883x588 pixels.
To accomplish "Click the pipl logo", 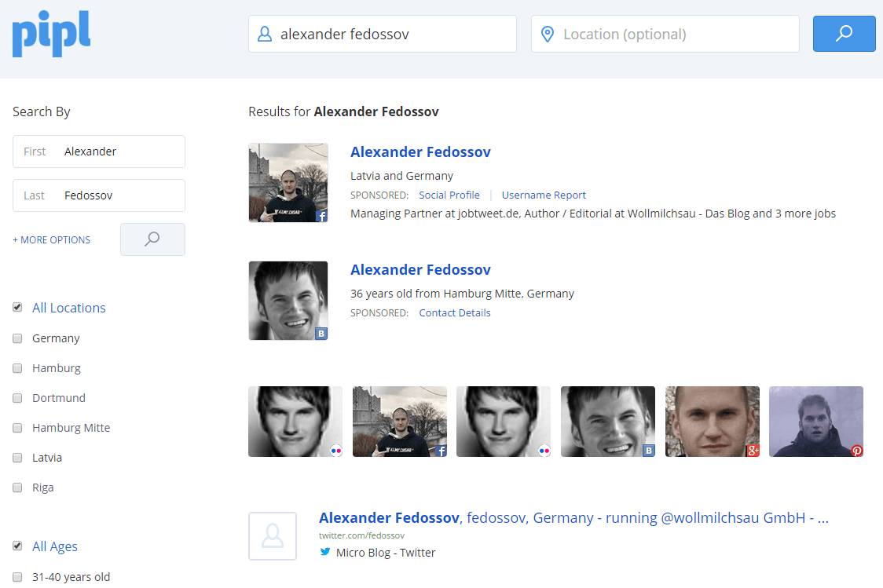I will pos(51,33).
